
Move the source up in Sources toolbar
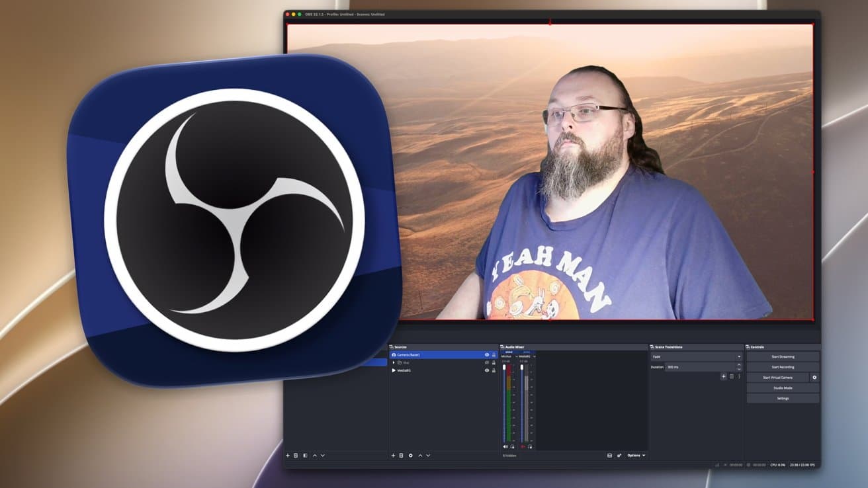(x=420, y=456)
